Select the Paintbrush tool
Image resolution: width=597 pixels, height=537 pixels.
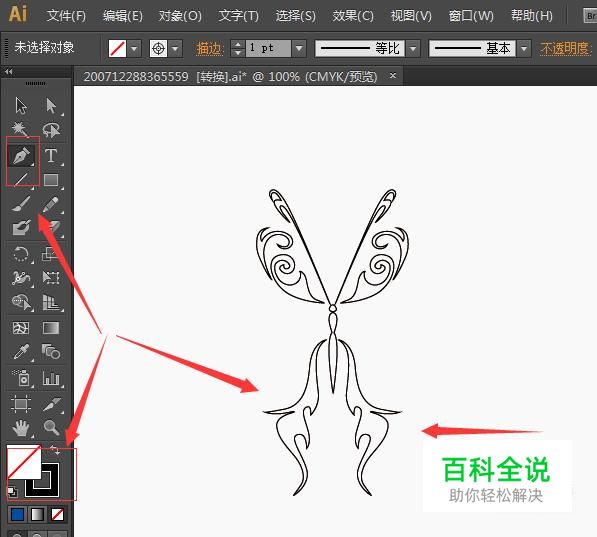point(21,204)
